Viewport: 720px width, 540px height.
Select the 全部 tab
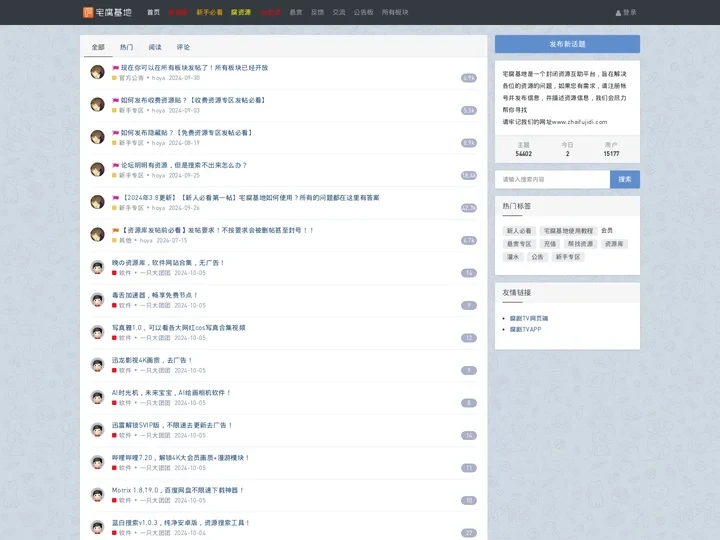coord(98,47)
